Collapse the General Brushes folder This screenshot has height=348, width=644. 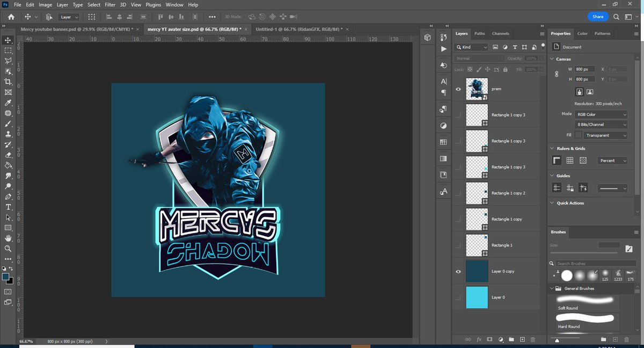pyautogui.click(x=551, y=288)
